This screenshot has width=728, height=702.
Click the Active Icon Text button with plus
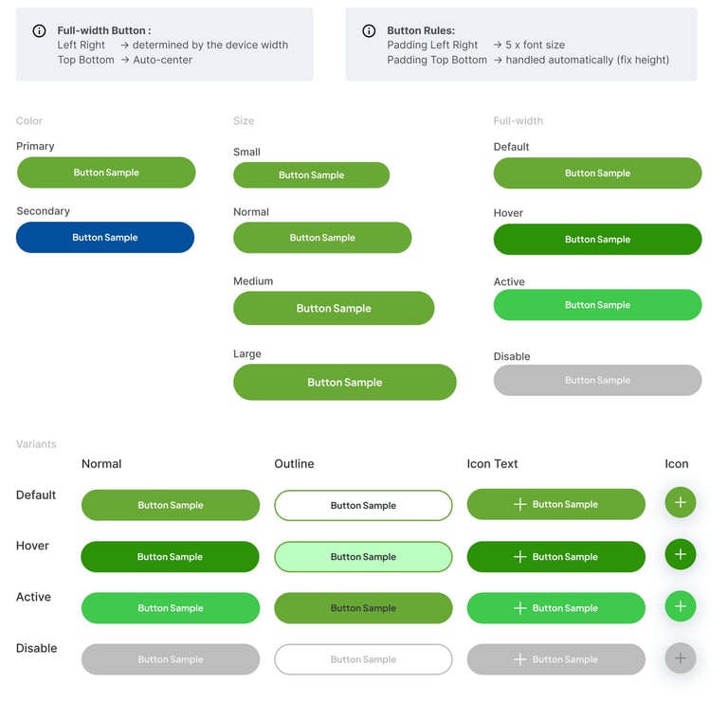[x=555, y=608]
